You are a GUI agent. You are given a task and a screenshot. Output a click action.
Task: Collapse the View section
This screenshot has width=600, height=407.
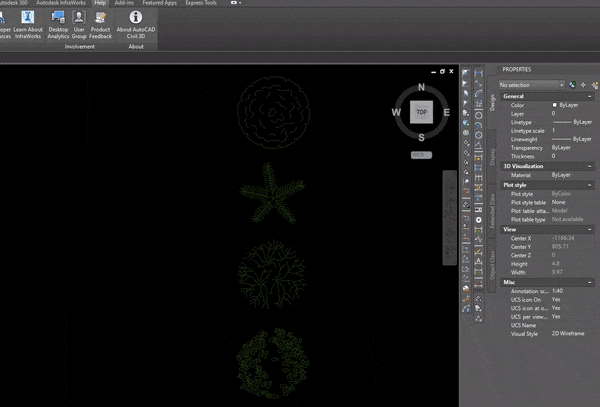click(590, 229)
